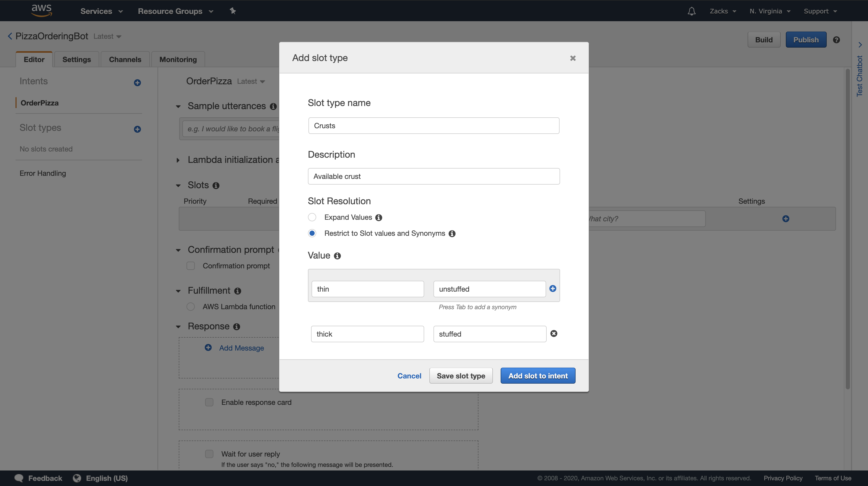Click the Add slot to intent button
Viewport: 868px width, 486px height.
pos(538,376)
